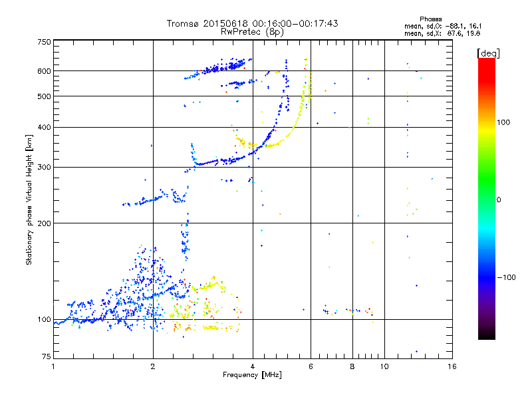The height and width of the screenshot is (399, 532).
Task: Click the y-axis '500' tick label
Action: [44, 96]
